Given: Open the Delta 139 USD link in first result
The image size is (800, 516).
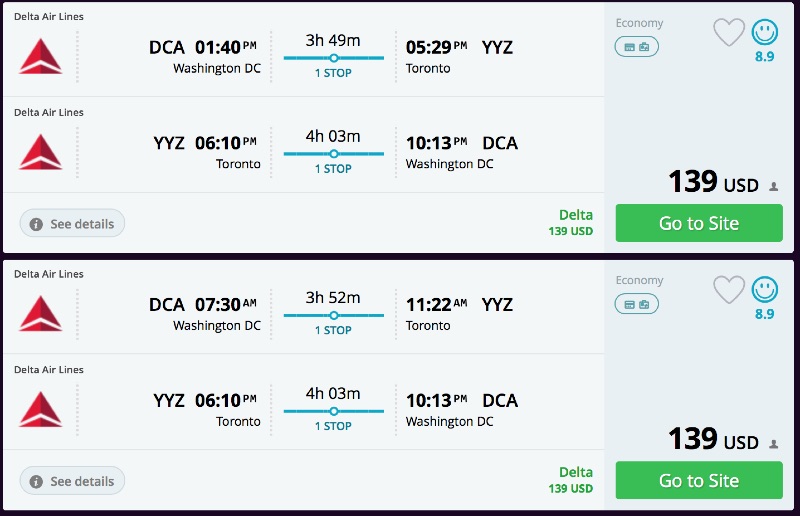Looking at the screenshot, I should [574, 222].
